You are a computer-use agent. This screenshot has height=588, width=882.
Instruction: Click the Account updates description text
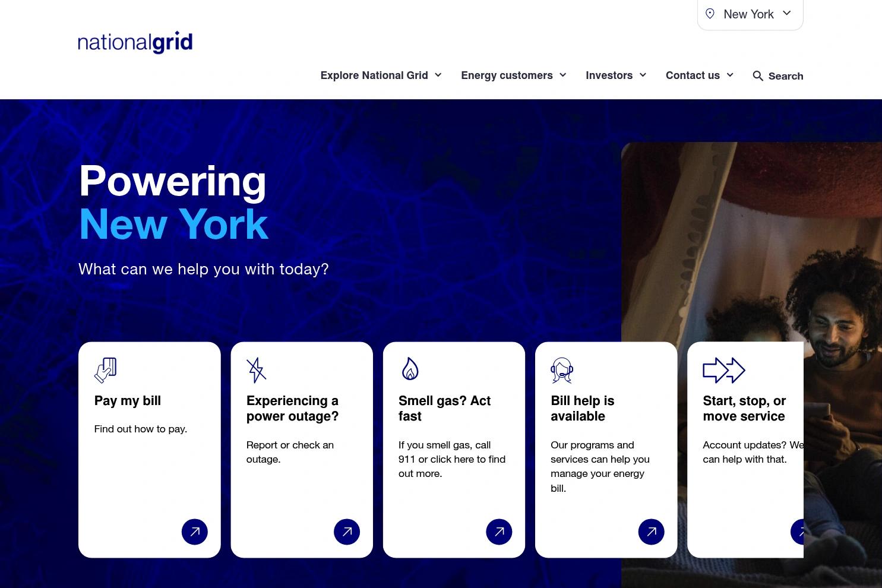[x=753, y=452]
